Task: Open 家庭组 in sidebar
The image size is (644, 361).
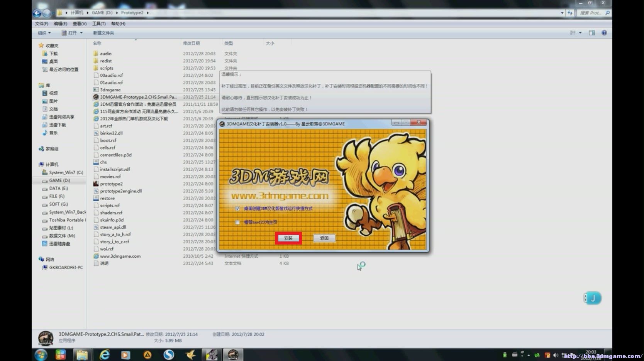Action: 52,148
